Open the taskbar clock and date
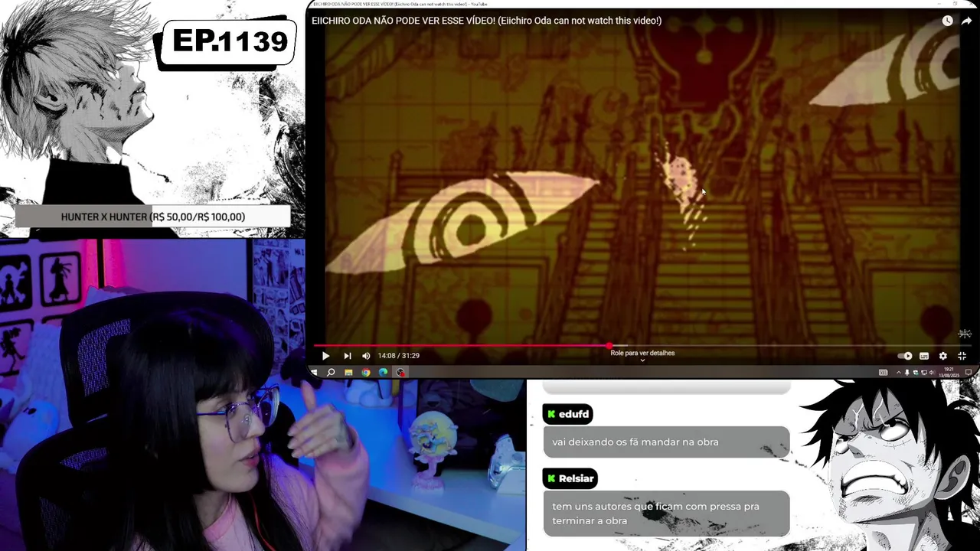 [x=949, y=373]
